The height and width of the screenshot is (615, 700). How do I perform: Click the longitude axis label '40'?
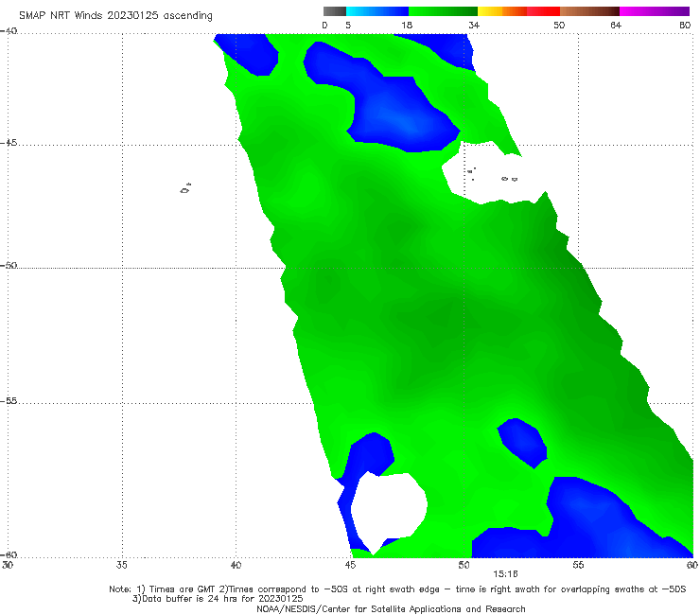click(x=236, y=565)
